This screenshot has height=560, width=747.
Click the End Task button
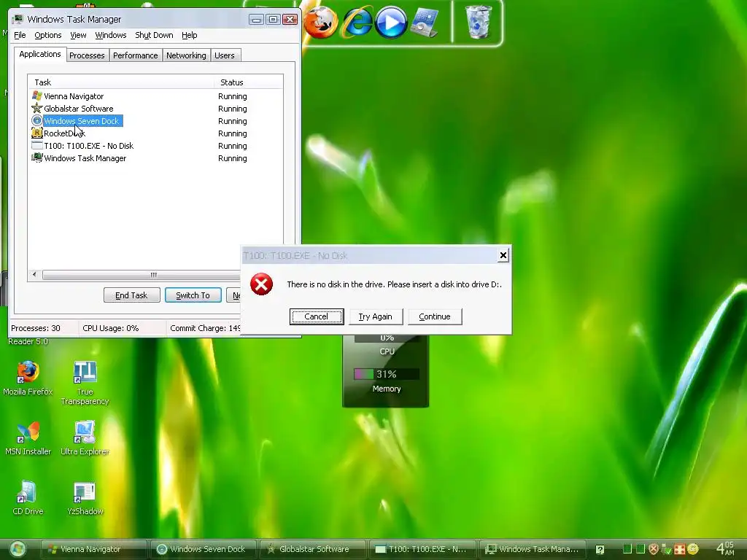click(x=131, y=295)
